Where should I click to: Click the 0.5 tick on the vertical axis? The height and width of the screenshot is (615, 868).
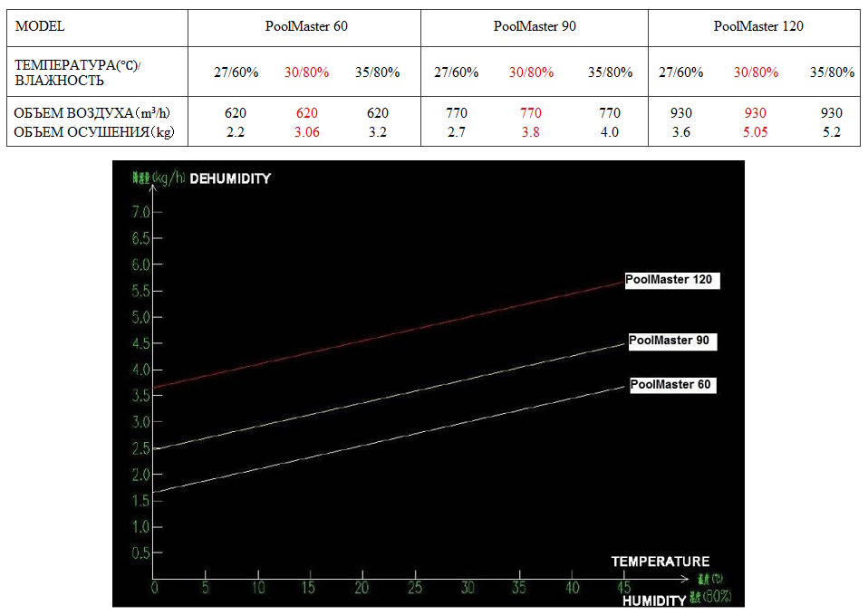[140, 553]
